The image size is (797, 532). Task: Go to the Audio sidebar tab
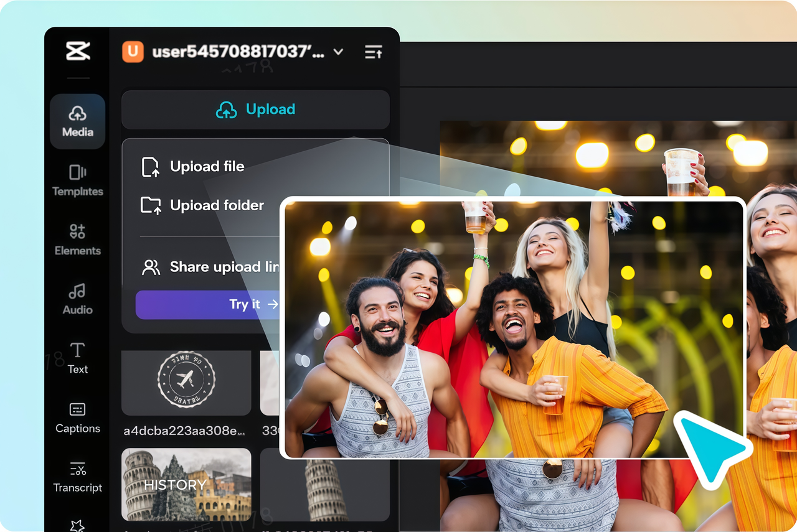coord(78,299)
